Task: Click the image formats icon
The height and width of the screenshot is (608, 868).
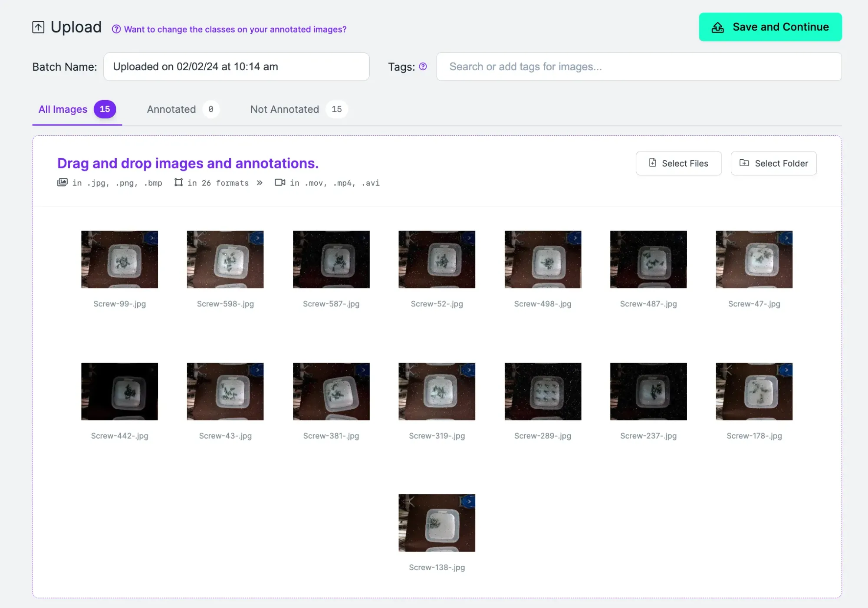Action: tap(62, 182)
